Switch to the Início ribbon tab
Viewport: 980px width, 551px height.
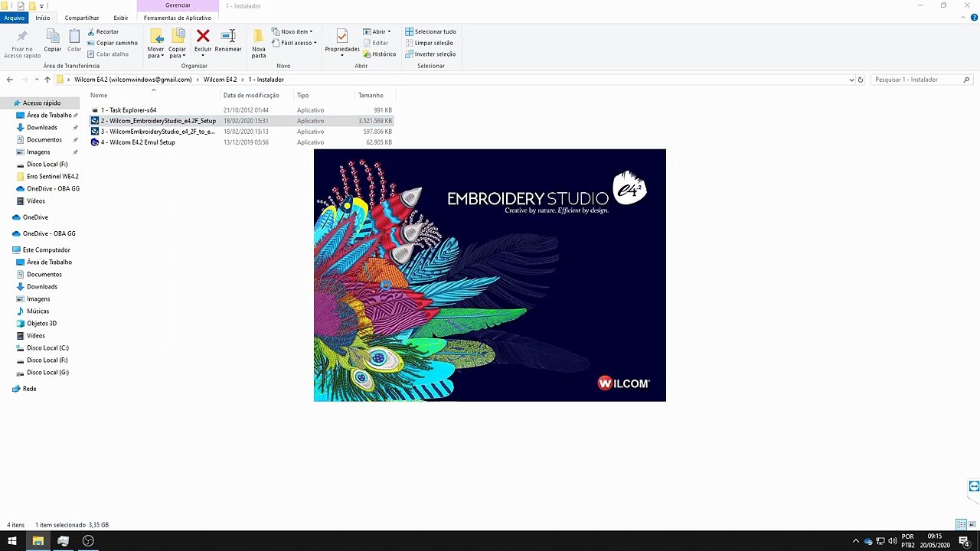(42, 18)
